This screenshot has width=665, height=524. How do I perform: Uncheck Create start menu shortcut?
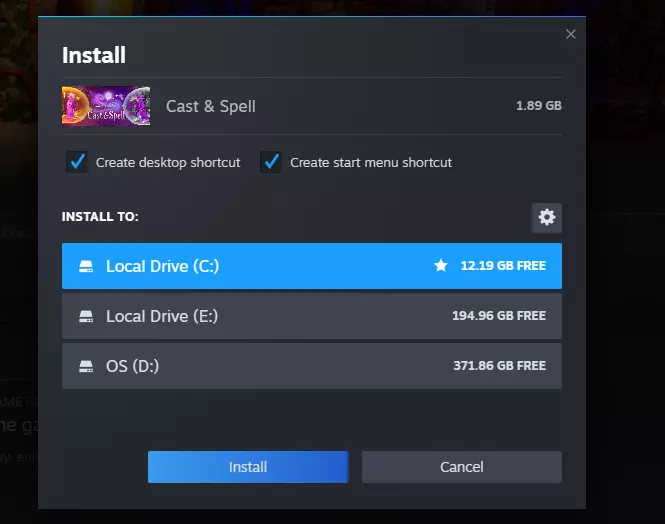[x=271, y=162]
